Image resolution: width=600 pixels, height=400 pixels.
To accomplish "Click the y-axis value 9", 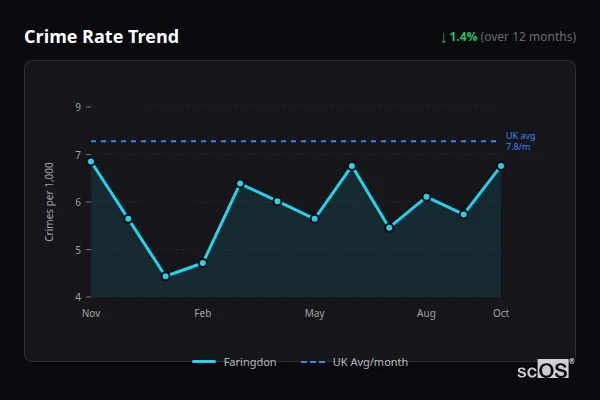I will point(78,107).
